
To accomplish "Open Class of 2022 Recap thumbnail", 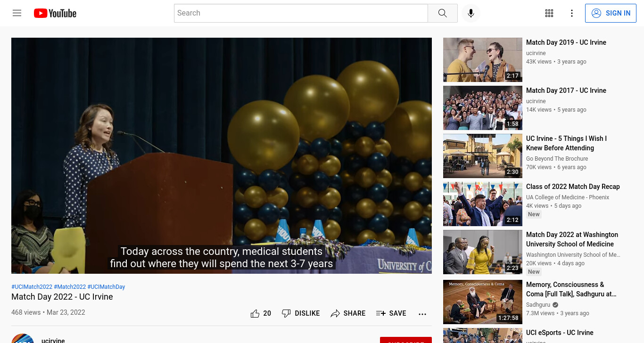I will (x=483, y=204).
